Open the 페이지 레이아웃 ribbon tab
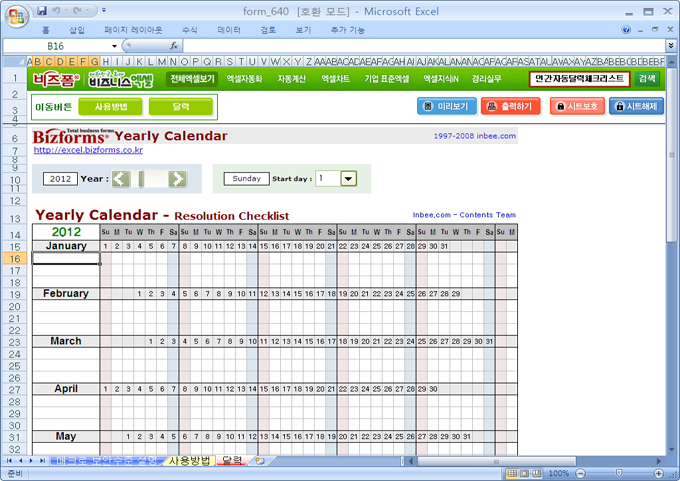Viewport: 680px width, 481px height. (x=133, y=30)
